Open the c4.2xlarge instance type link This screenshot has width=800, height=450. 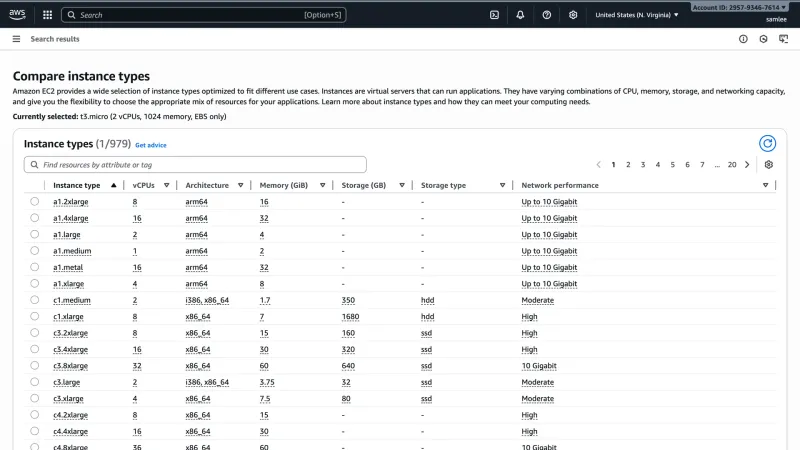tap(70, 415)
